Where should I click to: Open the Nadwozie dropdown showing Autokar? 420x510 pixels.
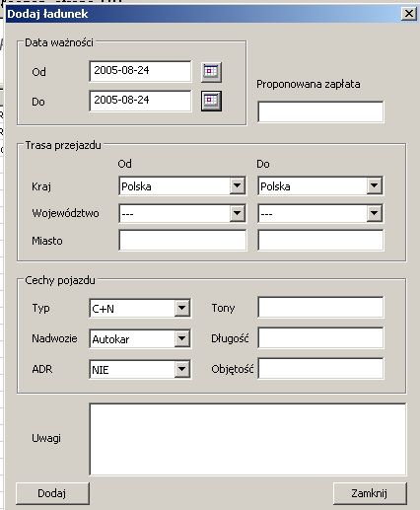[x=181, y=338]
